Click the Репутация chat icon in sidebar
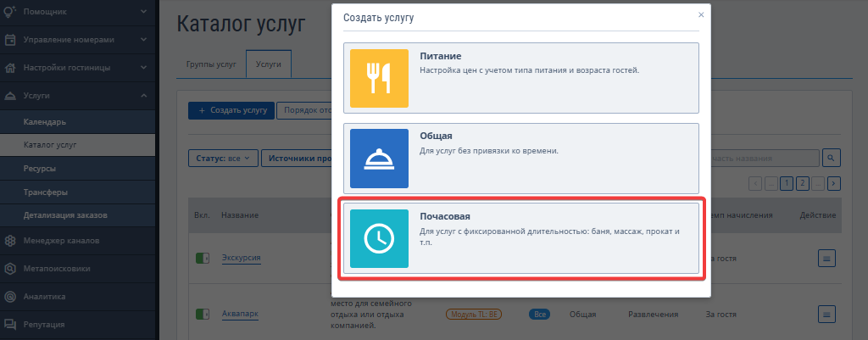 (x=10, y=325)
